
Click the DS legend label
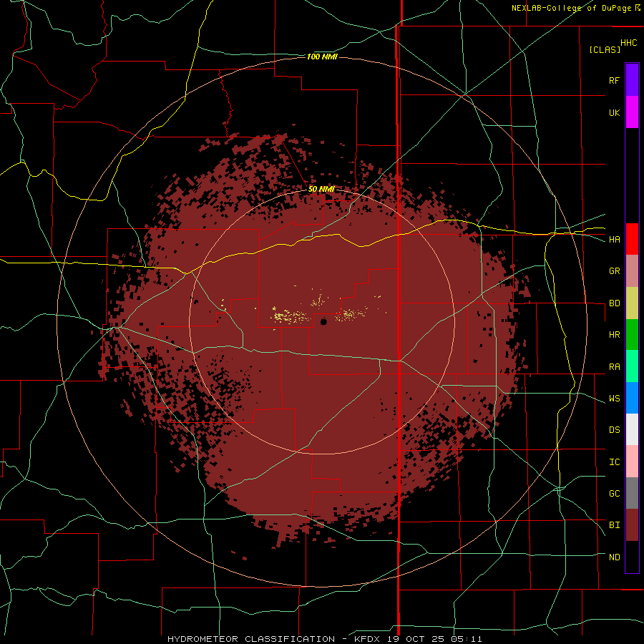pyautogui.click(x=614, y=430)
